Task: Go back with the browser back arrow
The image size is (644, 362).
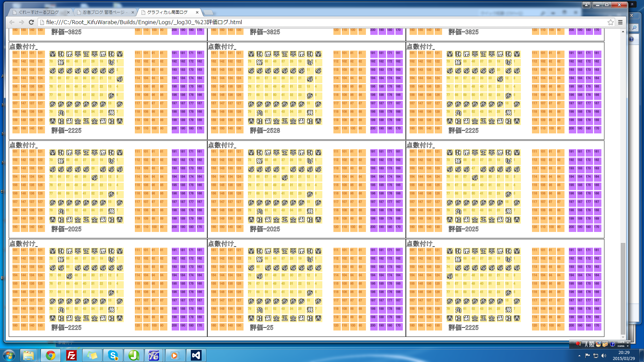Action: (12, 22)
